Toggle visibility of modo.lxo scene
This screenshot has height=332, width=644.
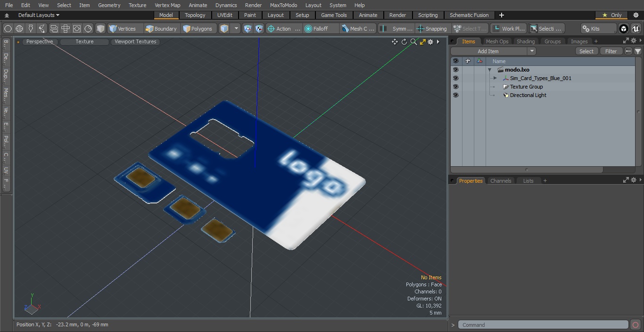[x=455, y=70]
